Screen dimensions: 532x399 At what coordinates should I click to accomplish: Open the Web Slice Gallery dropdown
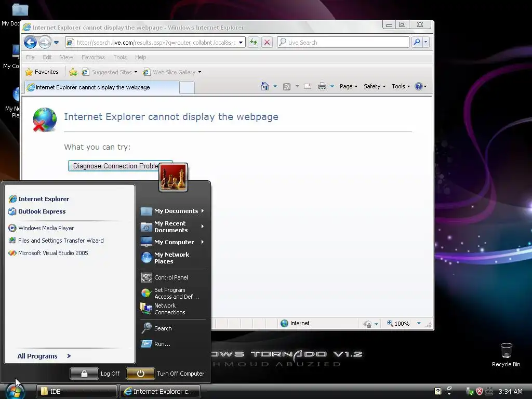click(x=172, y=72)
